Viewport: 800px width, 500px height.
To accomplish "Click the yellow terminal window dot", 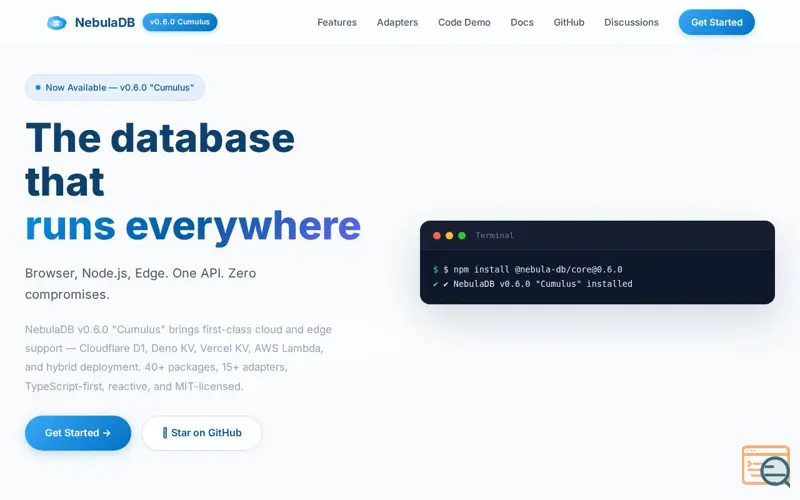I will click(449, 235).
